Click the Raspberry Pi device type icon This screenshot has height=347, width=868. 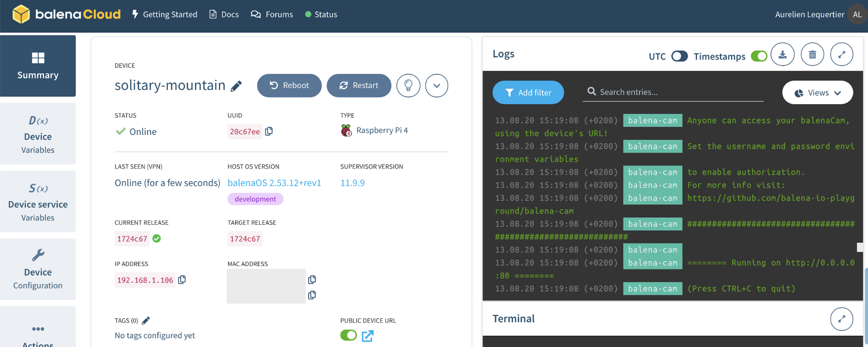(346, 131)
